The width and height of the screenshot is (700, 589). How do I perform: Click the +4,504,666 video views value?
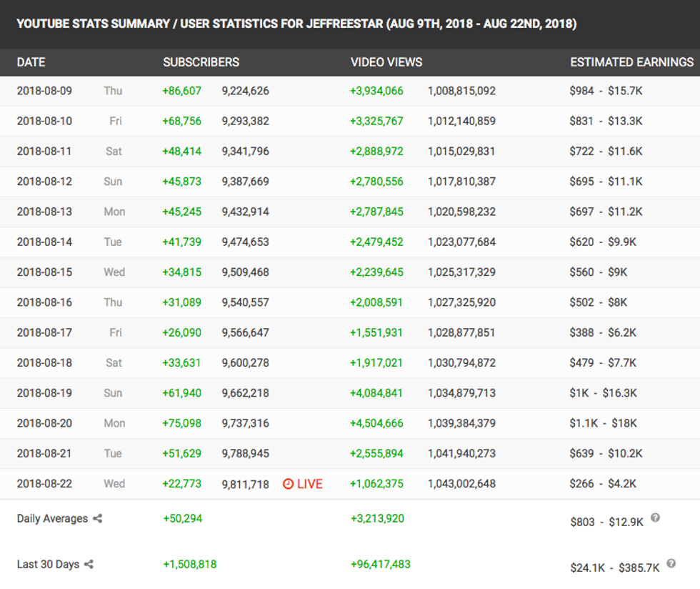tap(376, 423)
